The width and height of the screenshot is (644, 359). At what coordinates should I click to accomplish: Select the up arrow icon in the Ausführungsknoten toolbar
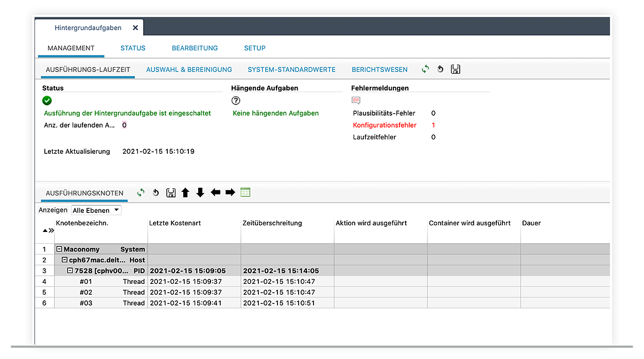click(x=185, y=192)
